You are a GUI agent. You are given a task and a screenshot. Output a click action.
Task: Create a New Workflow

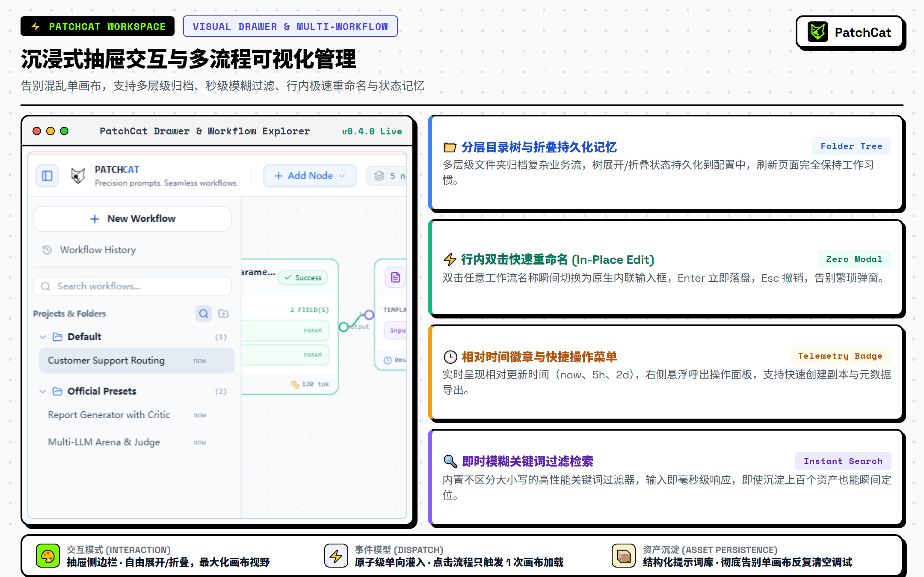click(x=133, y=219)
